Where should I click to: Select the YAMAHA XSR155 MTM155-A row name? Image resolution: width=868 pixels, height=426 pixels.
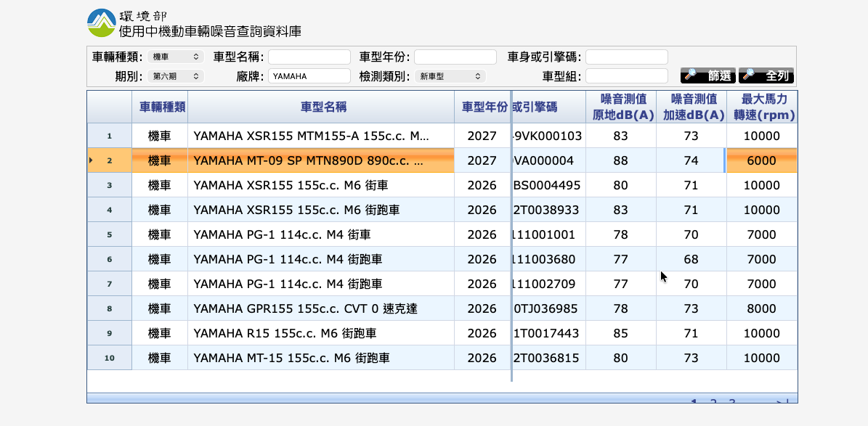point(321,136)
